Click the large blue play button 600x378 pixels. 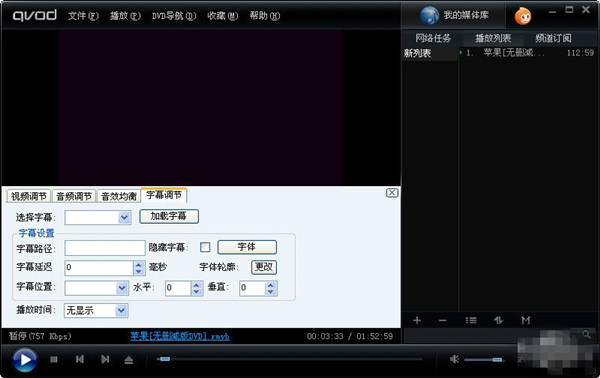coord(25,360)
